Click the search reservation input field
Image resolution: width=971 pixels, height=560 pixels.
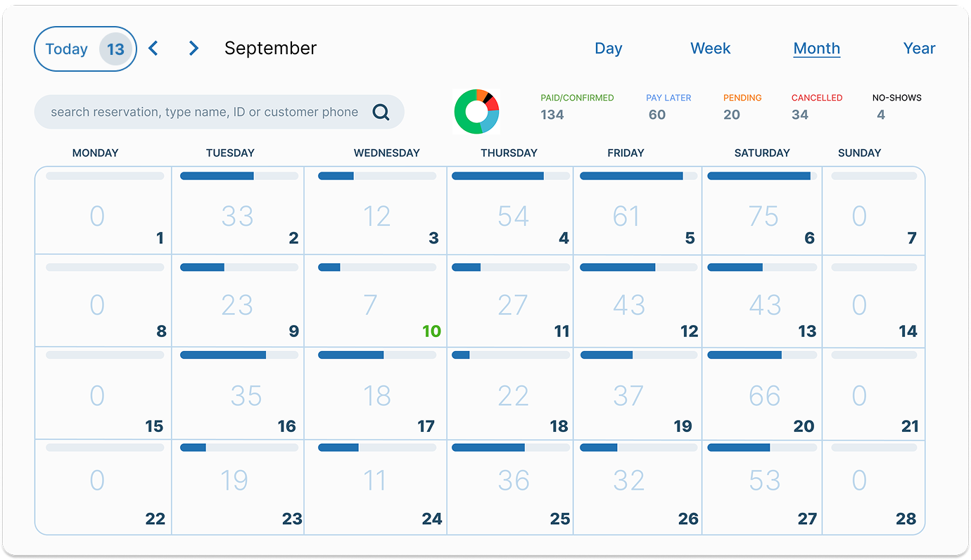pos(204,112)
